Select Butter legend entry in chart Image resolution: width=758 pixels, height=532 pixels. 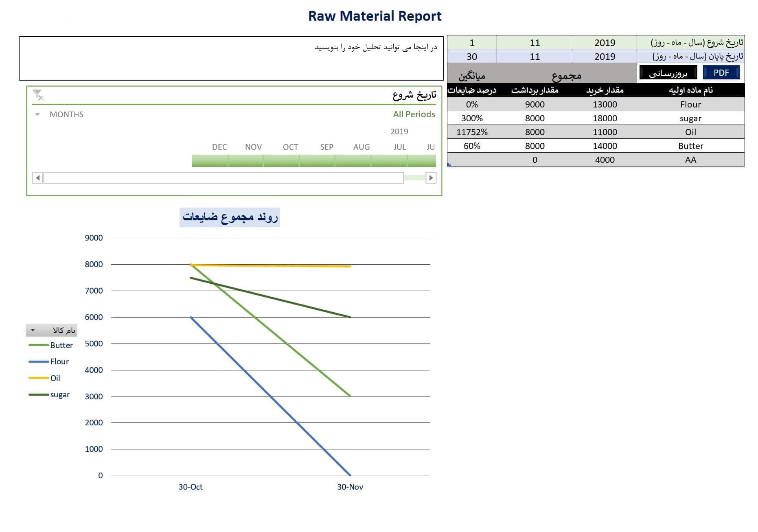[x=51, y=345]
